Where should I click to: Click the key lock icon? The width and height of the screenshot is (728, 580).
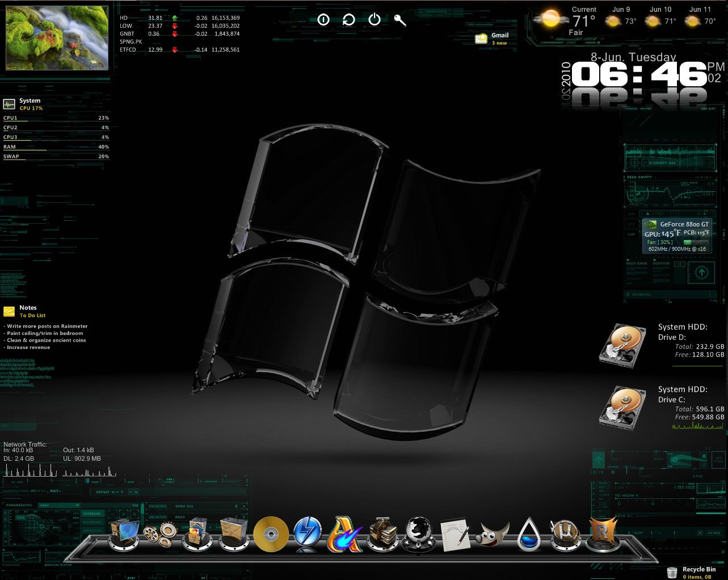coord(400,20)
